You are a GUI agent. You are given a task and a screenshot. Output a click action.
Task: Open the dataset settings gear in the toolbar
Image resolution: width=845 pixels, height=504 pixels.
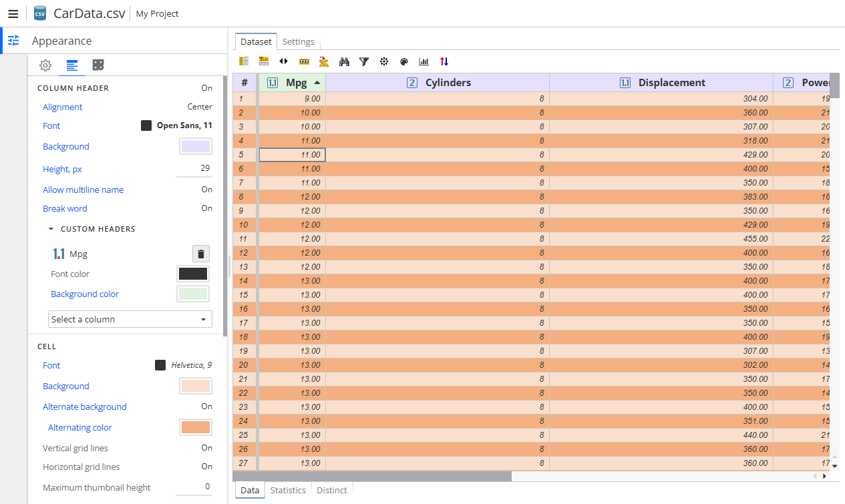(384, 61)
